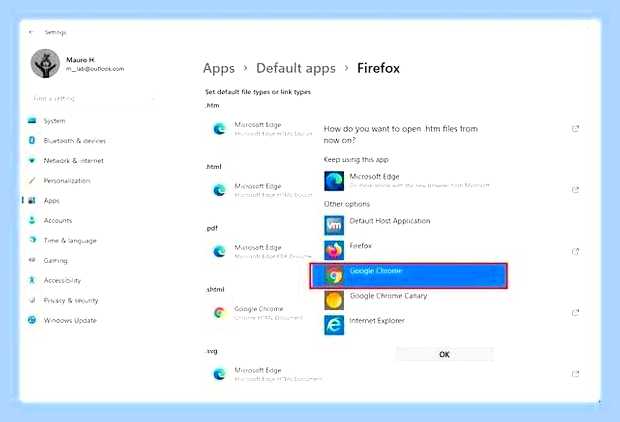Click the Firefox icon in the dialog
The height and width of the screenshot is (422, 620).
(x=334, y=250)
